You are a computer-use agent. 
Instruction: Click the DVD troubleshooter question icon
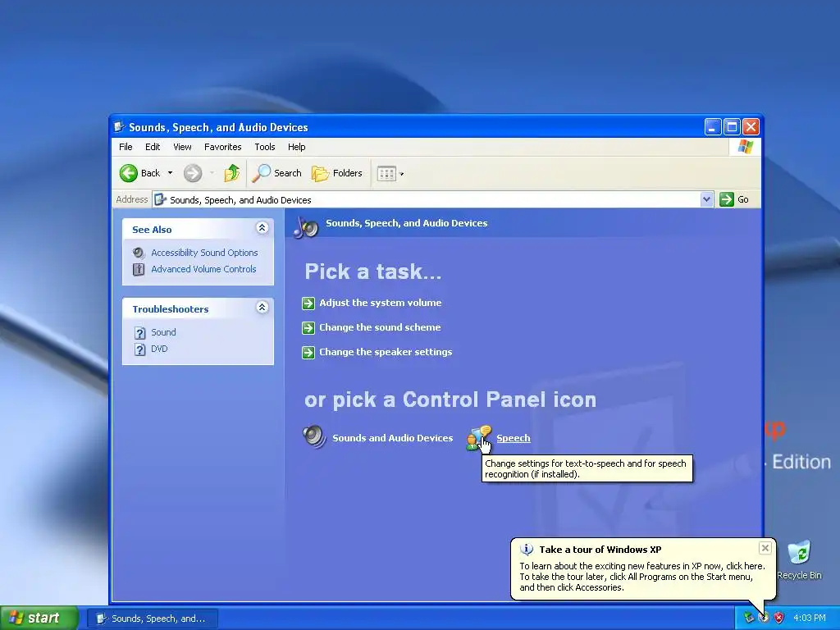pos(139,349)
